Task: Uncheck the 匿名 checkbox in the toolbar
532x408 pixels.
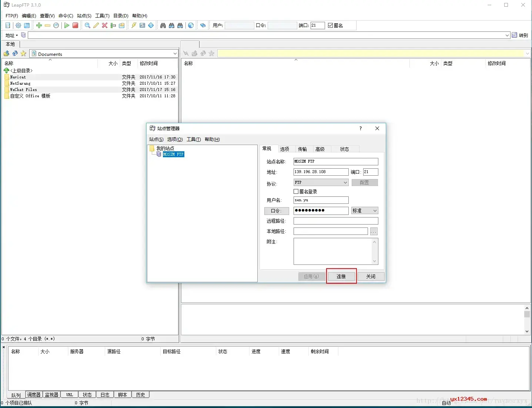Action: click(x=331, y=26)
